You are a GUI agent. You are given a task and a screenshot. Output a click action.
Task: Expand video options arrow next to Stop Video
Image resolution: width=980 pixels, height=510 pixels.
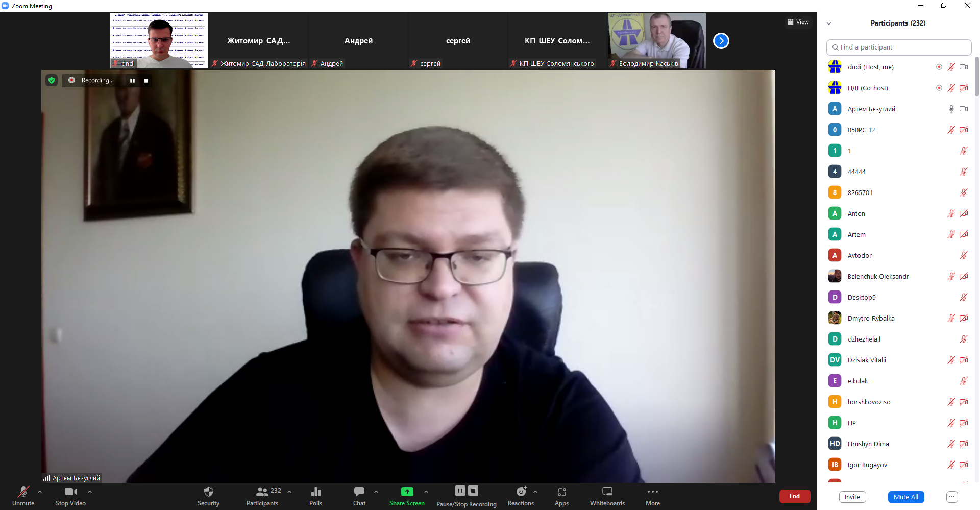pos(90,492)
